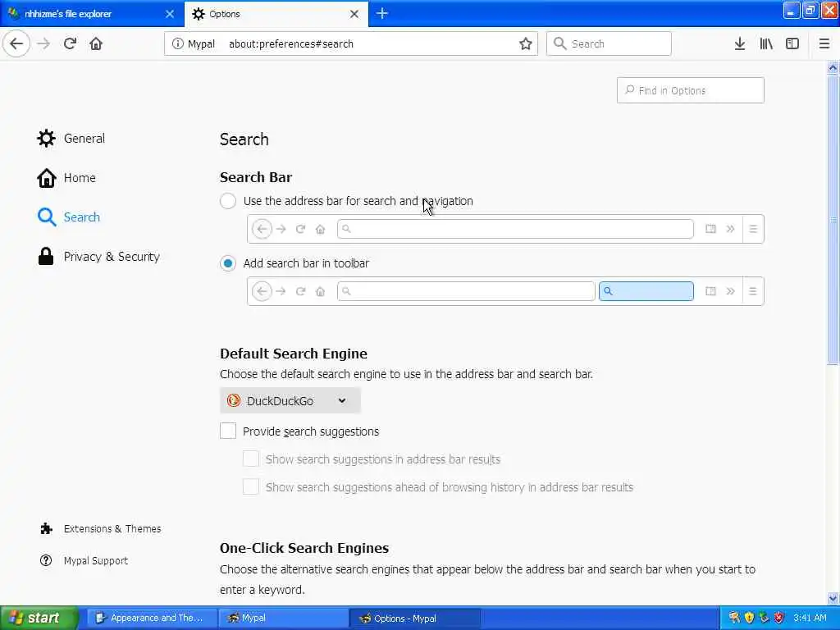This screenshot has width=840, height=630.
Task: Click the separate search bar preview image
Action: pos(505,291)
